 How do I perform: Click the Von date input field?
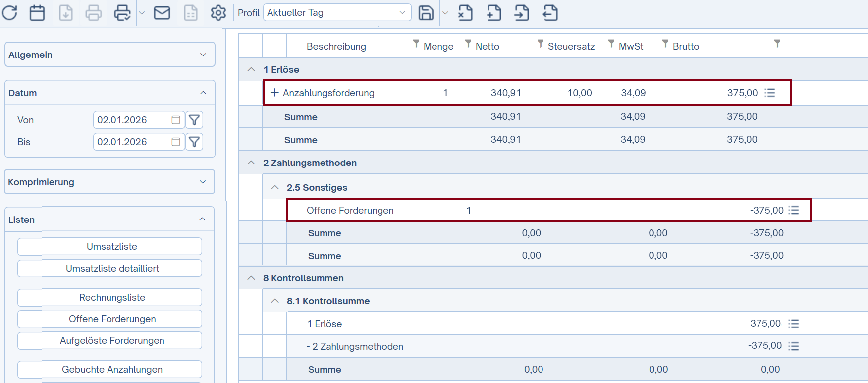(x=131, y=120)
